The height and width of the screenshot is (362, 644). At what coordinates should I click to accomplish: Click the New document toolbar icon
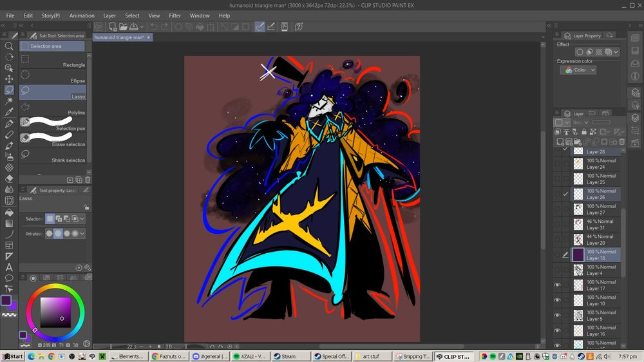[x=113, y=26]
